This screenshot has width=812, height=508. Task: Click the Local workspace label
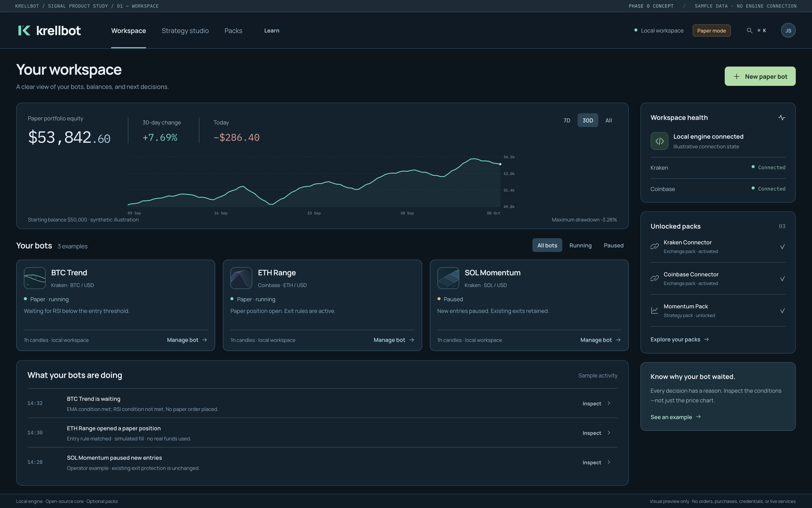point(662,30)
